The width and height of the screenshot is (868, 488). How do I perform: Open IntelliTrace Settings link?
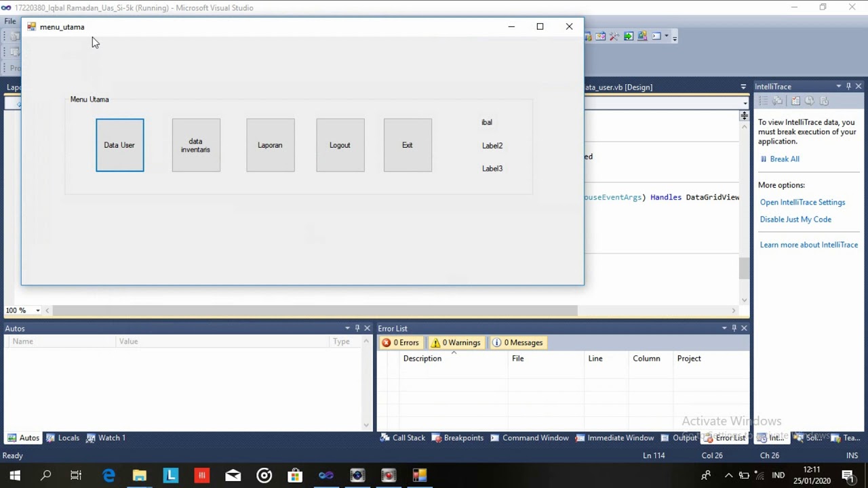(x=802, y=202)
